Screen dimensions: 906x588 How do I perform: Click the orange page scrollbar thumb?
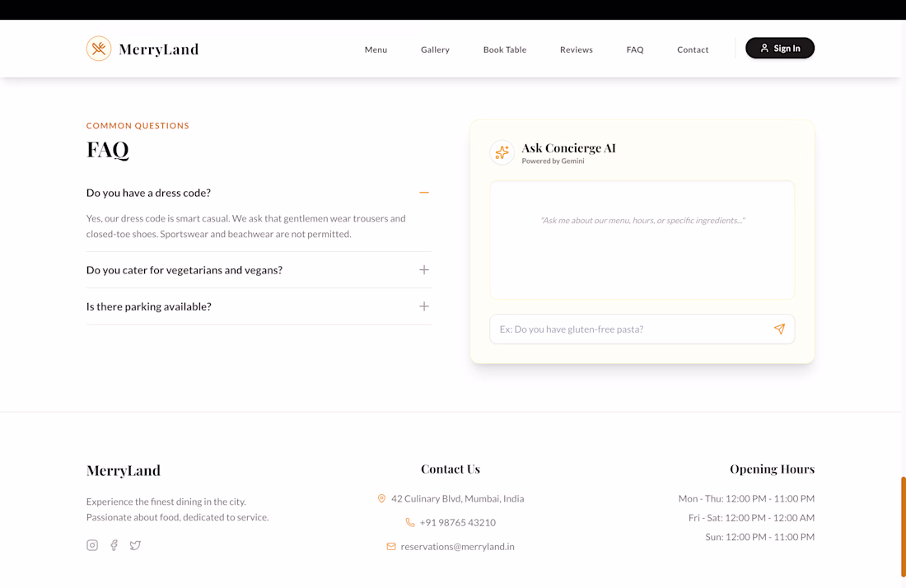point(903,527)
